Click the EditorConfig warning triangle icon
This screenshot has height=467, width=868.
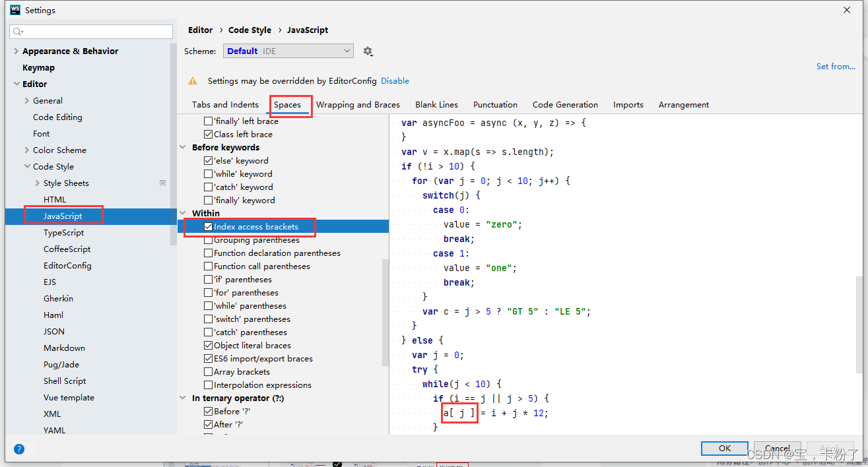pyautogui.click(x=193, y=81)
